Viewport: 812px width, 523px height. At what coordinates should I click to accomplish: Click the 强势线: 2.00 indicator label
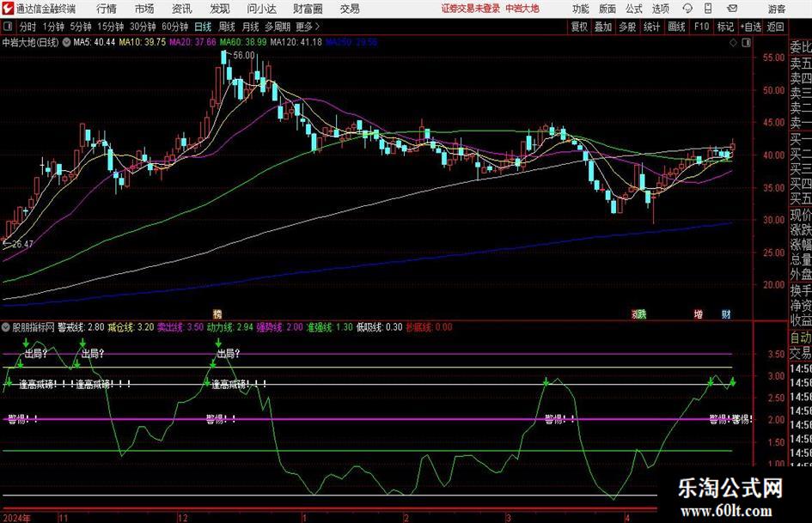coord(279,327)
